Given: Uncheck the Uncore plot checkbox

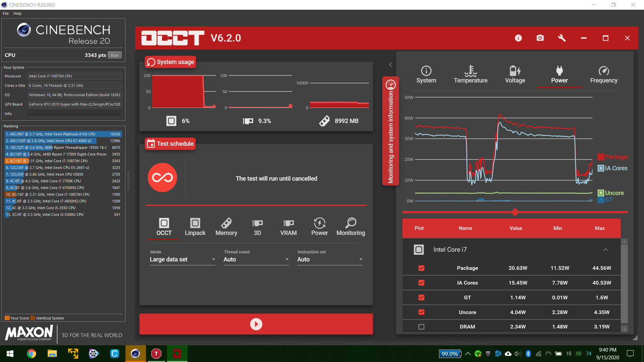Looking at the screenshot, I should pyautogui.click(x=421, y=312).
